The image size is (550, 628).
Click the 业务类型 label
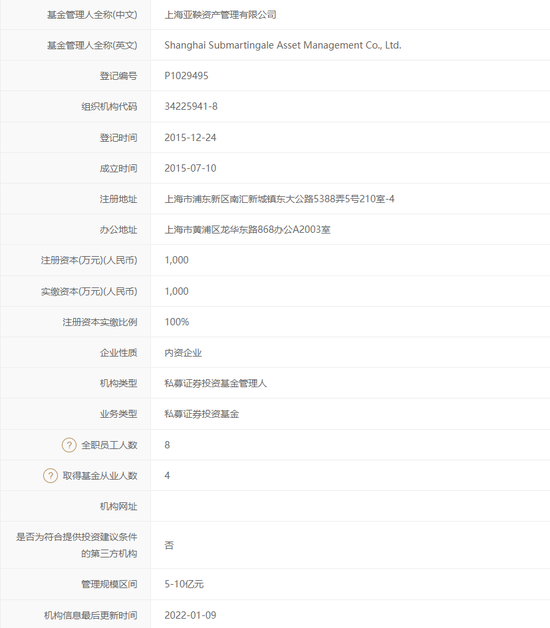(119, 414)
